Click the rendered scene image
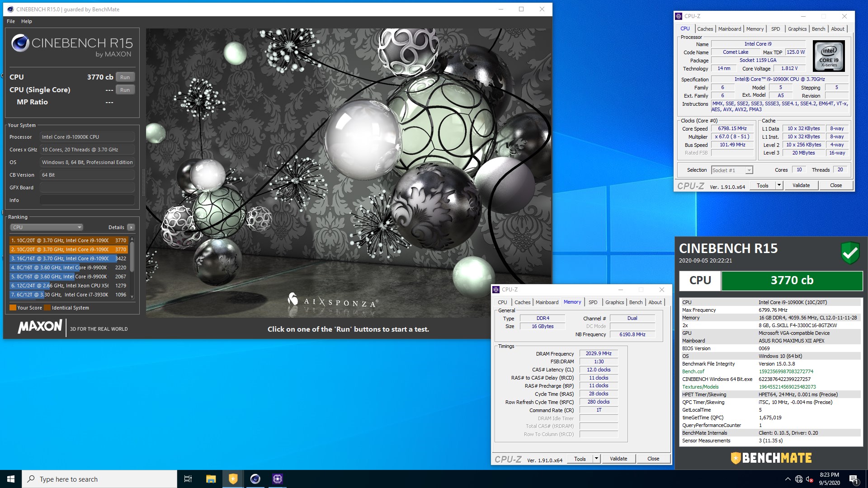The width and height of the screenshot is (868, 488). pyautogui.click(x=348, y=173)
